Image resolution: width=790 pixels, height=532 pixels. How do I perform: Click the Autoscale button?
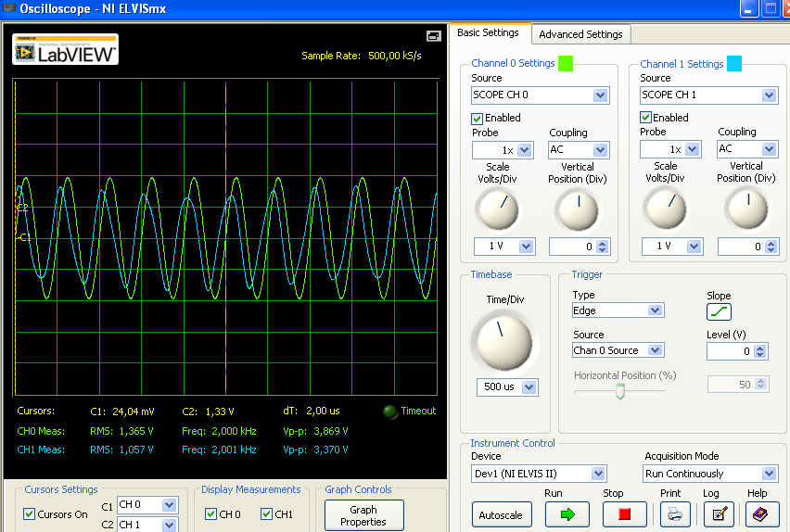tap(501, 515)
